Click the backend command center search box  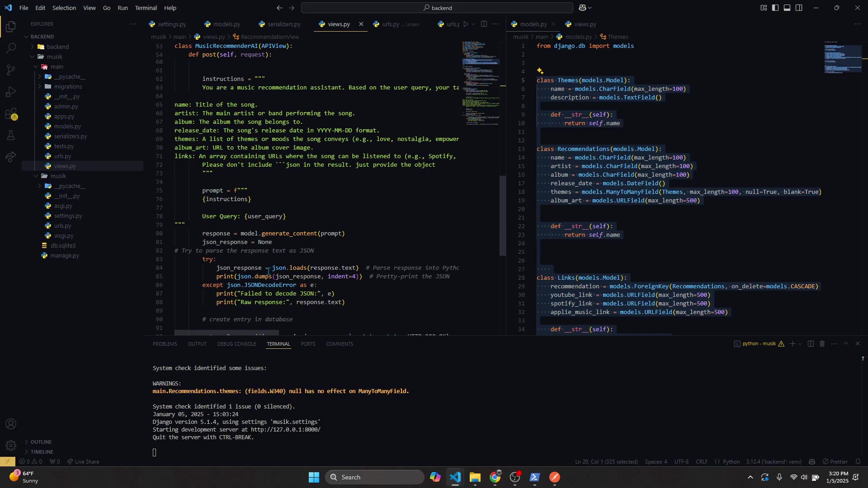click(x=437, y=8)
